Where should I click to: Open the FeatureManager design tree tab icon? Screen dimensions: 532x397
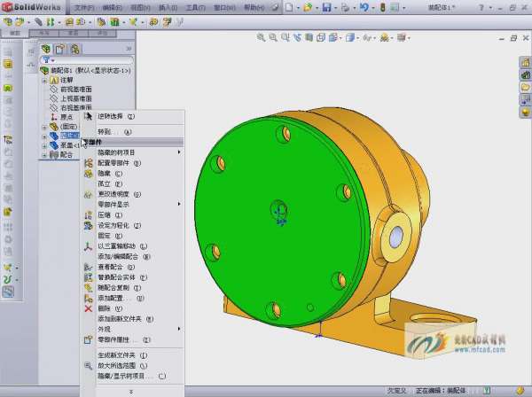coord(46,49)
